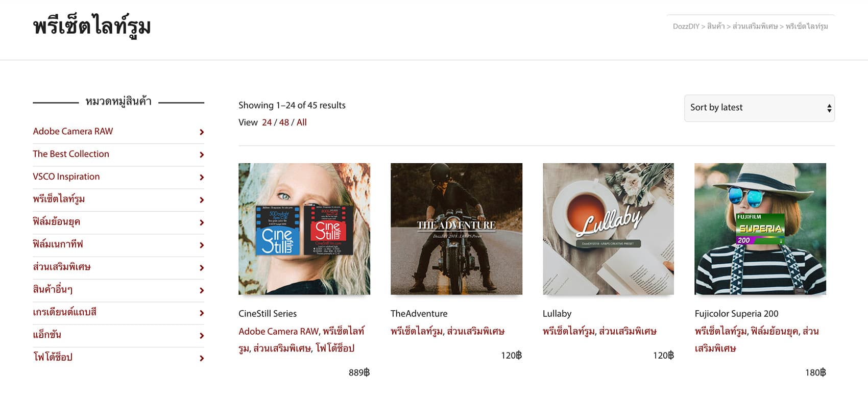Open TheAdventure motorcycle product image

[456, 229]
